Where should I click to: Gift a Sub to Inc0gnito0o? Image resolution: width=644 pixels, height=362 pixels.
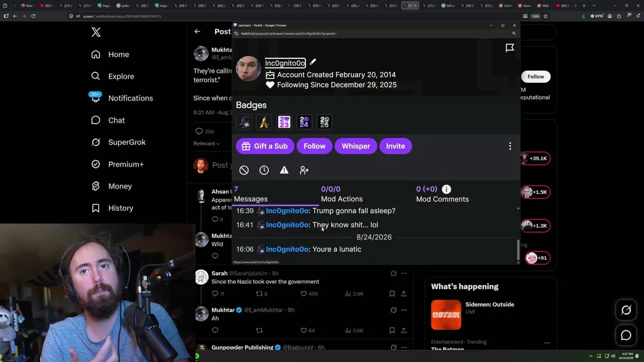coord(264,146)
